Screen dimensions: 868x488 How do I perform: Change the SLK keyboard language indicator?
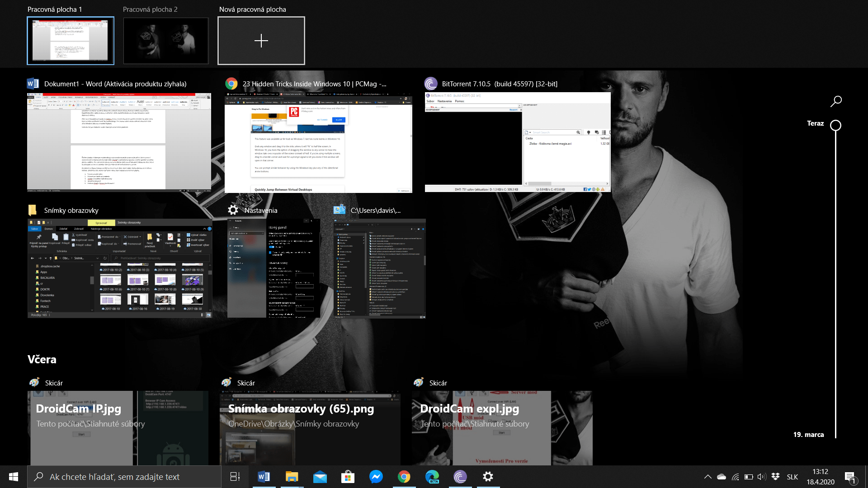[793, 477]
